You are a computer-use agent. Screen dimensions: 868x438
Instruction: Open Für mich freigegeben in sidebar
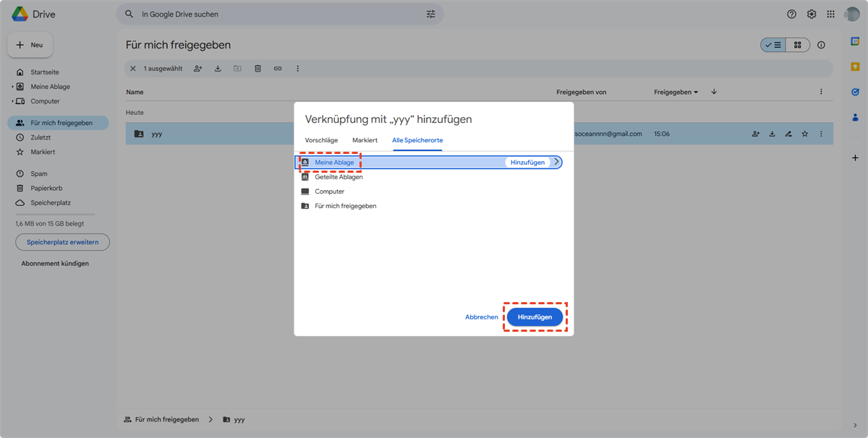click(x=58, y=123)
